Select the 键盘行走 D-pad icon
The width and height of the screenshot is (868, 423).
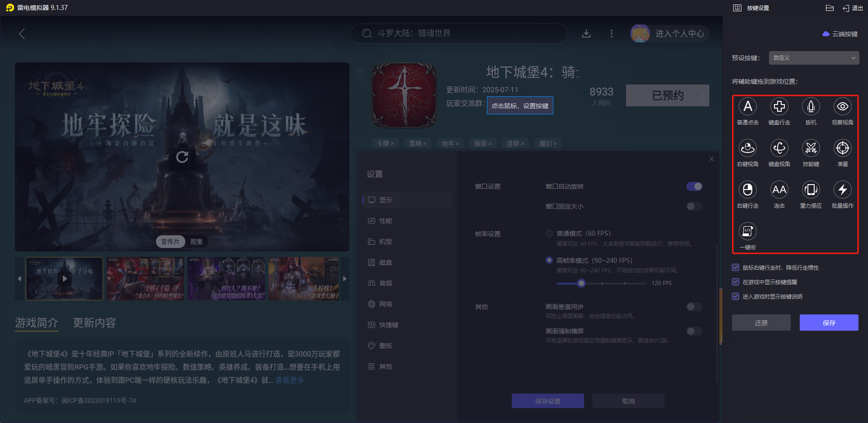(779, 107)
